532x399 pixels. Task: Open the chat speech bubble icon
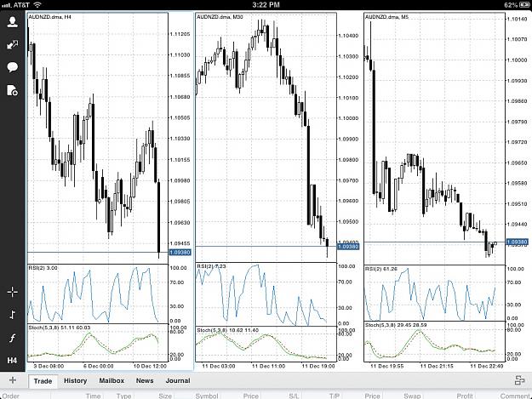click(13, 67)
